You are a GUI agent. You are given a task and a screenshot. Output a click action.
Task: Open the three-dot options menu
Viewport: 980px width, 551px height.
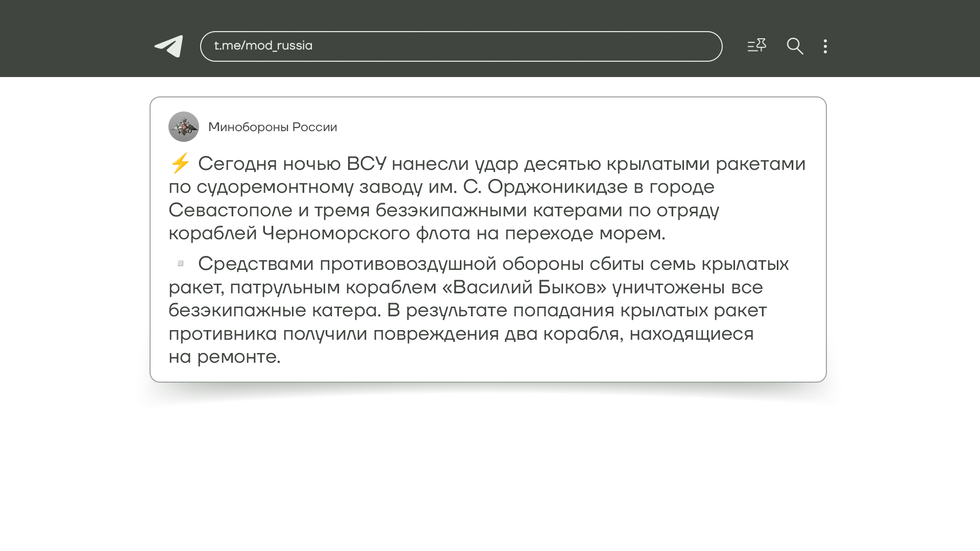[x=825, y=46]
